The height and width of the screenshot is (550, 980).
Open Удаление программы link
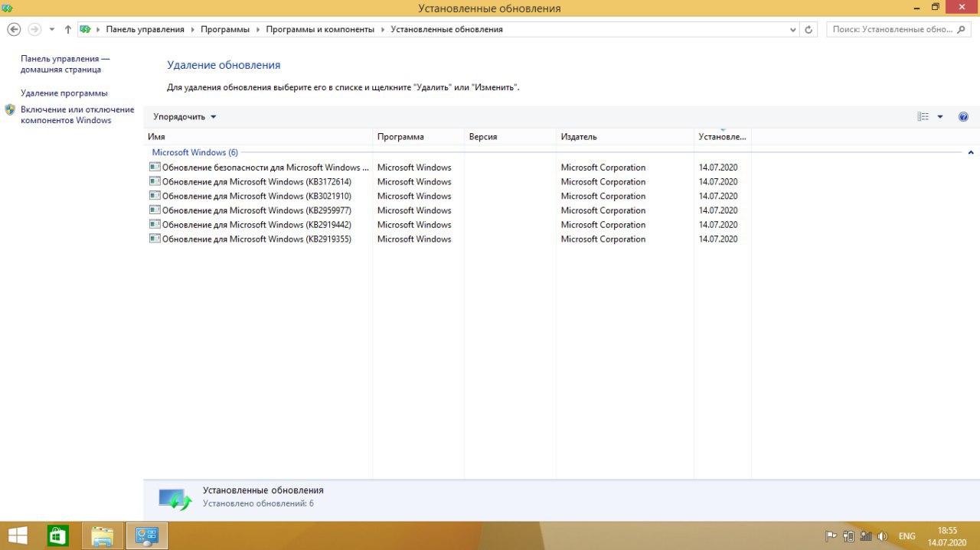(x=64, y=93)
